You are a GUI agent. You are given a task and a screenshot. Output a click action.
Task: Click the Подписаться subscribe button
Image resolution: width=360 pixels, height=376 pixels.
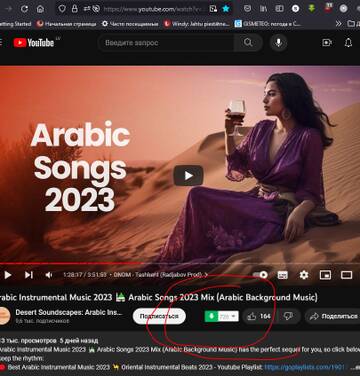click(x=159, y=316)
